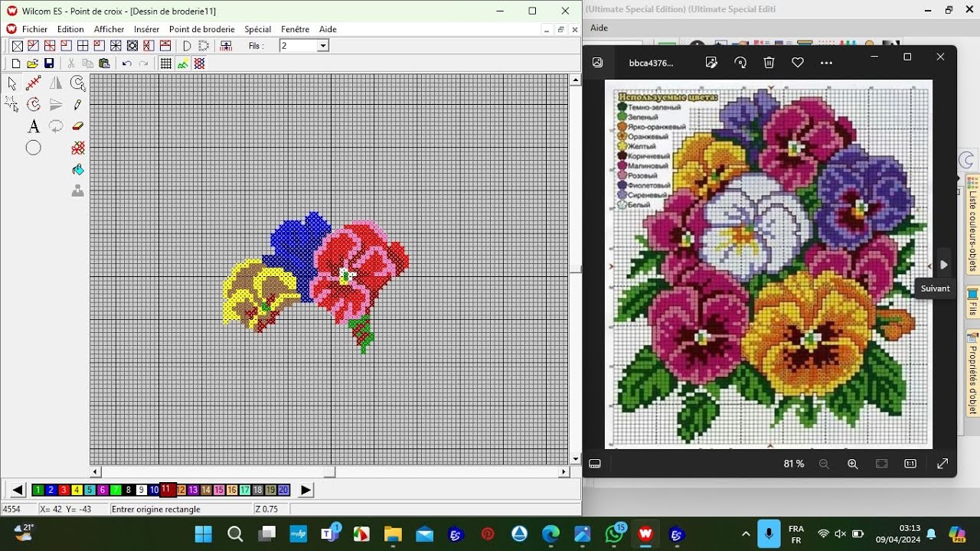The image size is (980, 551).
Task: Open the Spécial menu
Action: (258, 29)
